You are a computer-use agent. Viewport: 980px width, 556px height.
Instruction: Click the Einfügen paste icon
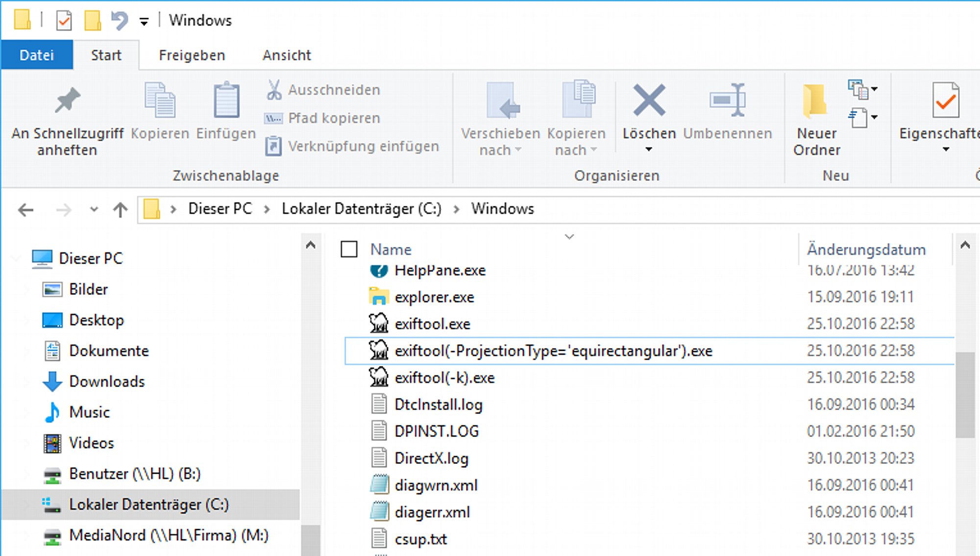pyautogui.click(x=226, y=100)
